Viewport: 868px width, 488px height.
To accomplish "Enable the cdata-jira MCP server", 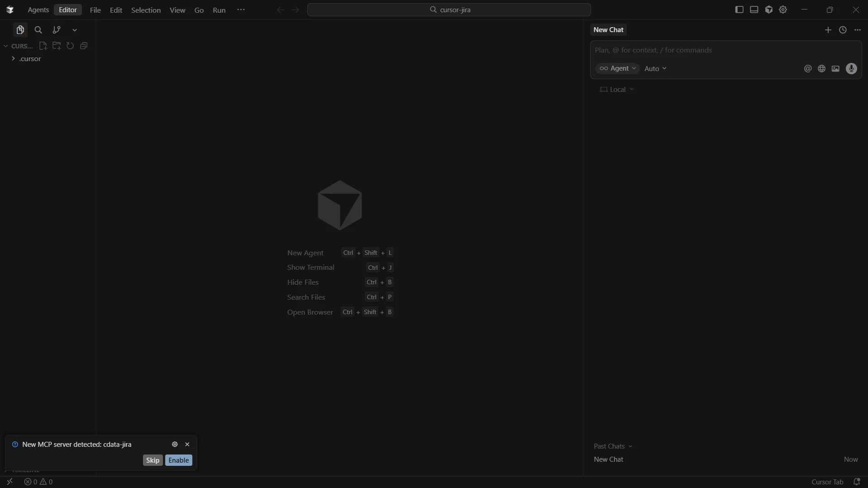I will (178, 460).
